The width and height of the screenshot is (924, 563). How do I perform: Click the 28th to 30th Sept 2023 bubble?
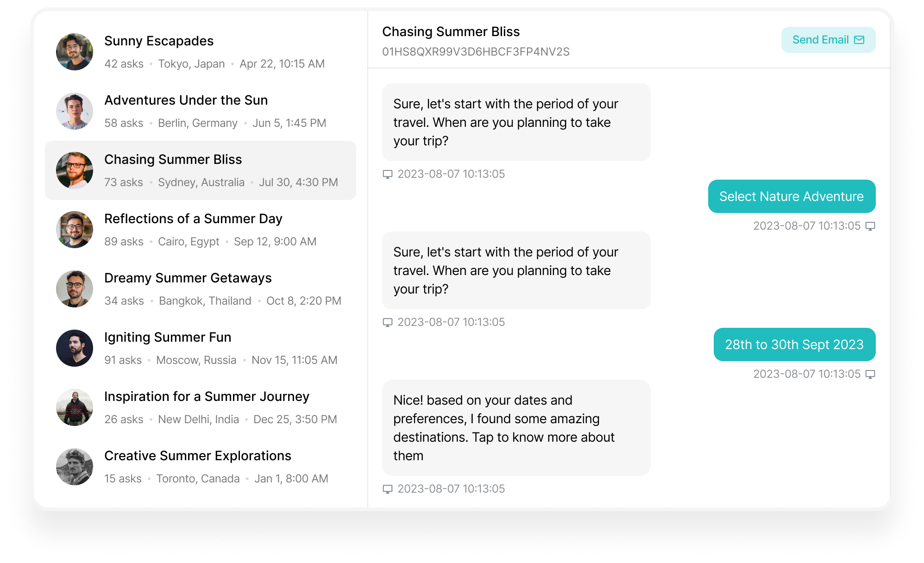tap(794, 344)
